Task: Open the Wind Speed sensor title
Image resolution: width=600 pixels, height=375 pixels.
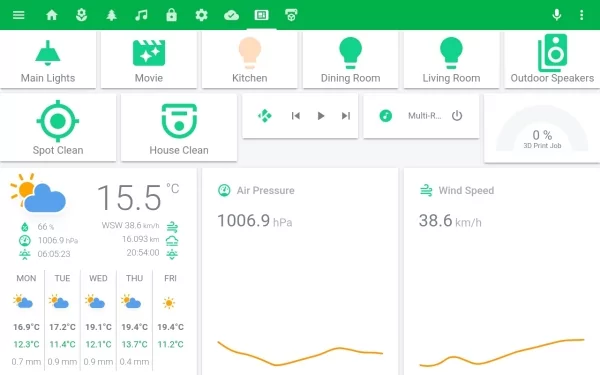Action: [466, 191]
